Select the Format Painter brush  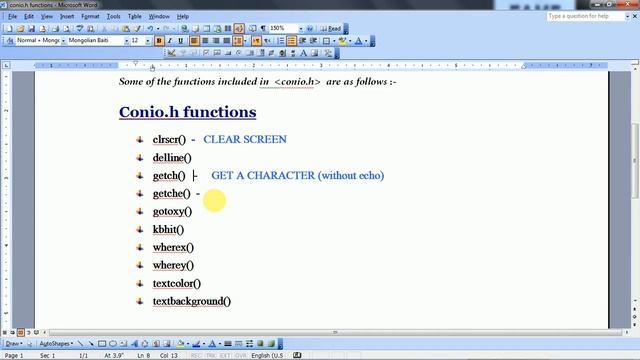137,29
